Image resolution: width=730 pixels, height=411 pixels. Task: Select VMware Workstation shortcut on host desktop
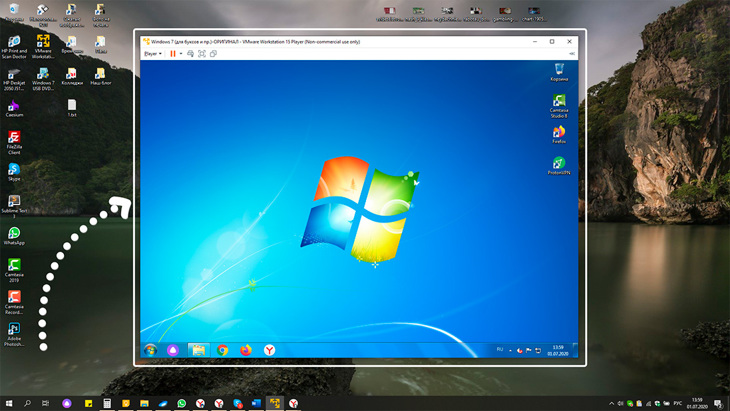coord(43,47)
